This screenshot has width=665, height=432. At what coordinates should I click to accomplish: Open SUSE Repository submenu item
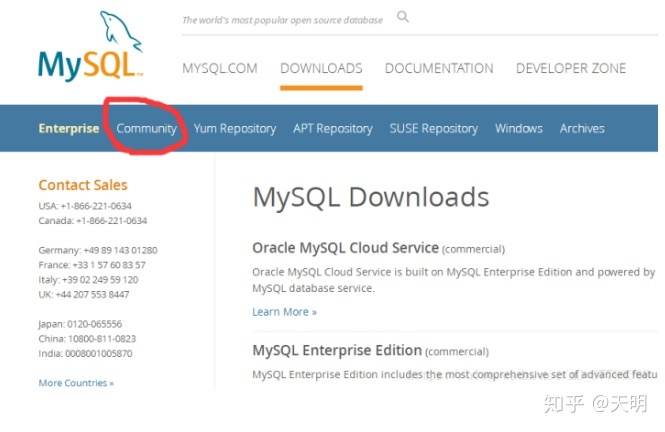coord(433,128)
